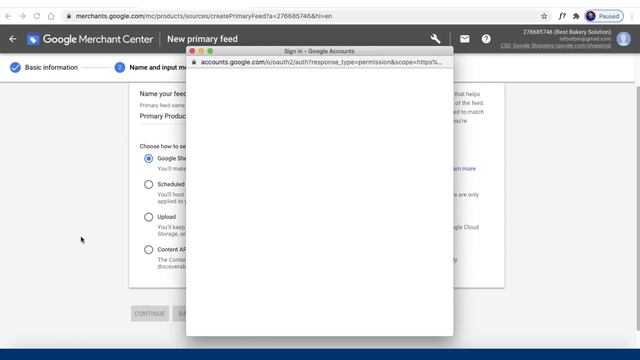Click the 'New primary feed' page title
This screenshot has height=360, width=640.
202,39
